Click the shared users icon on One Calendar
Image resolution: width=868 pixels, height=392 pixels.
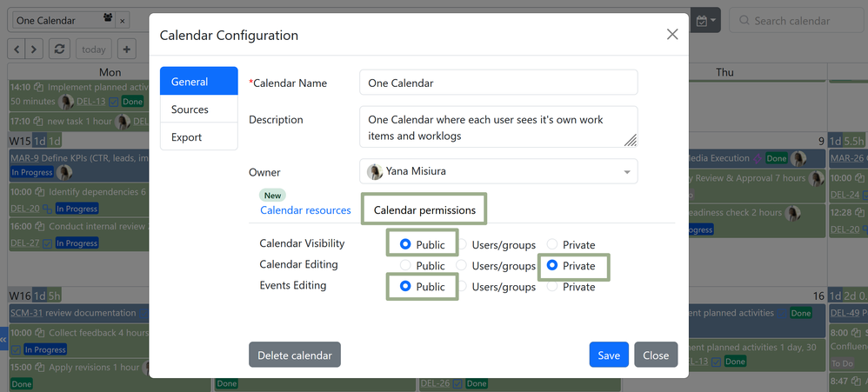coord(107,17)
